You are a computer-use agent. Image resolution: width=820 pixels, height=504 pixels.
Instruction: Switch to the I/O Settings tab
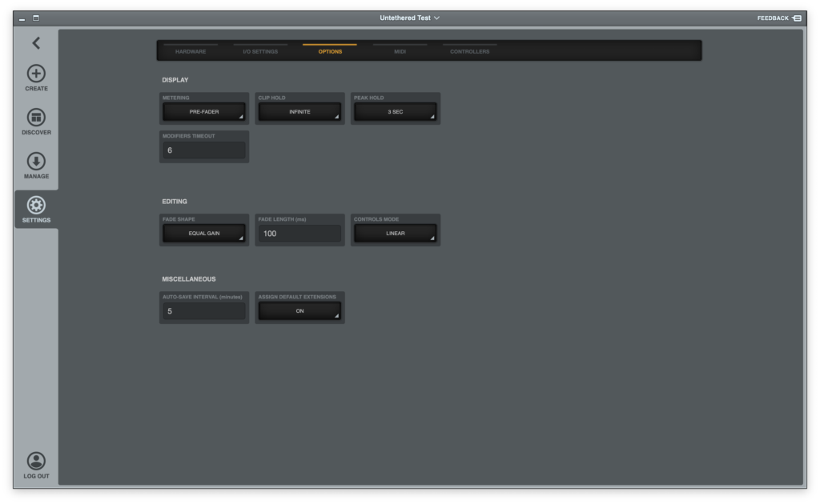tap(260, 51)
